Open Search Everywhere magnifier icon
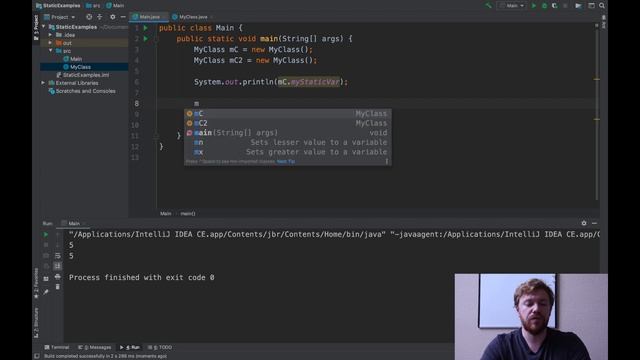This screenshot has width=640, height=360. (602, 6)
